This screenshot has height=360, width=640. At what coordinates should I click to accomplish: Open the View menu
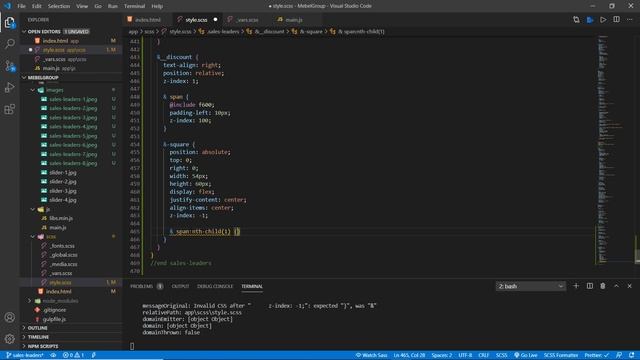pyautogui.click(x=82, y=6)
